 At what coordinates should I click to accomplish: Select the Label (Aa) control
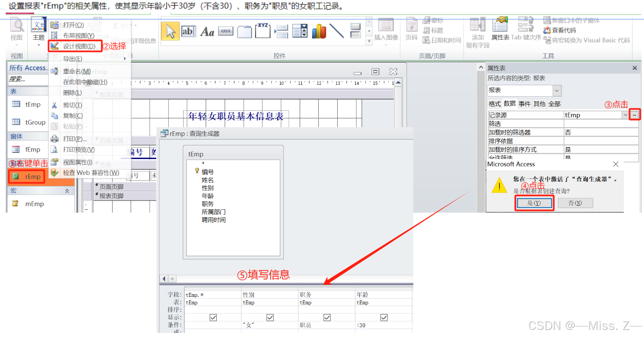tap(207, 31)
